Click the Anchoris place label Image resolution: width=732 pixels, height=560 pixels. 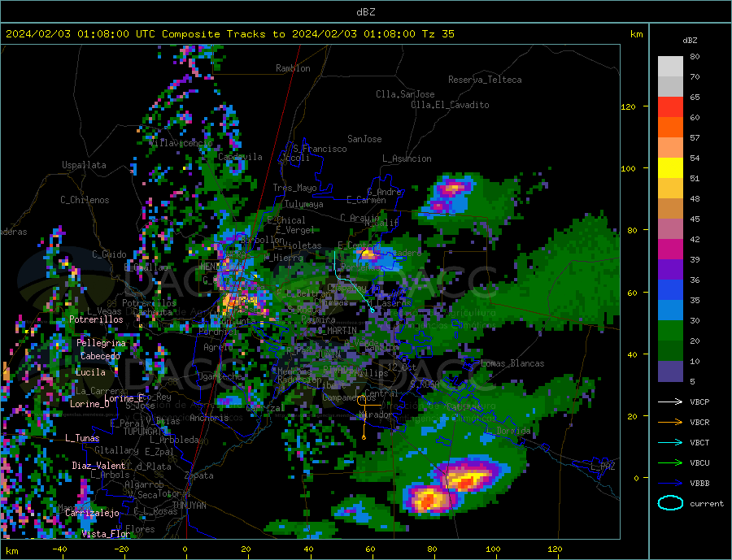209,418
